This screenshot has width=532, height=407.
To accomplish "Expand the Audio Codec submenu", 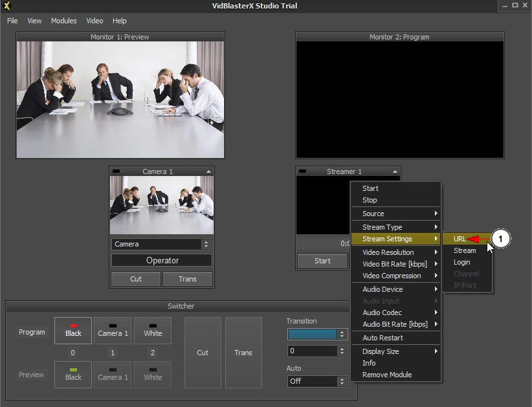I will [396, 313].
